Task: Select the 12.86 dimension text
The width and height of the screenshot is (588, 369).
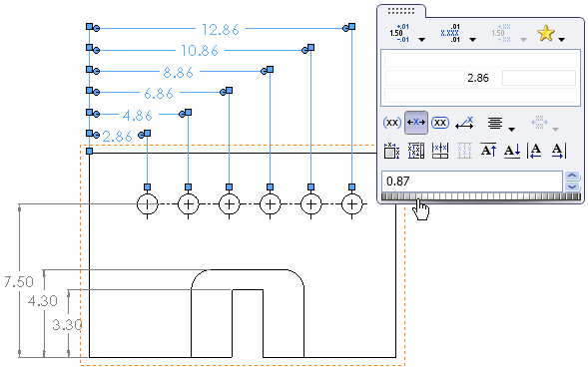Action: pyautogui.click(x=220, y=30)
